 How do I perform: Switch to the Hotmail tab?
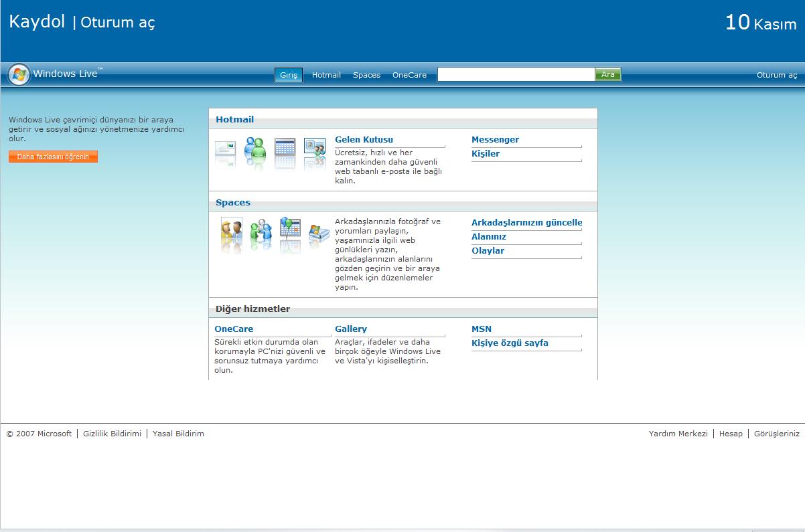click(326, 75)
